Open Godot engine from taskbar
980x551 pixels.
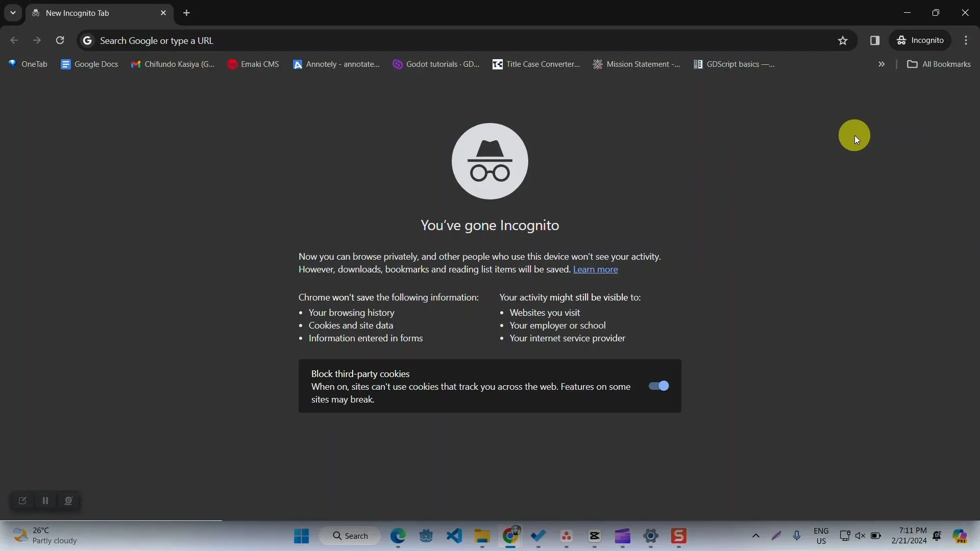[x=426, y=536]
